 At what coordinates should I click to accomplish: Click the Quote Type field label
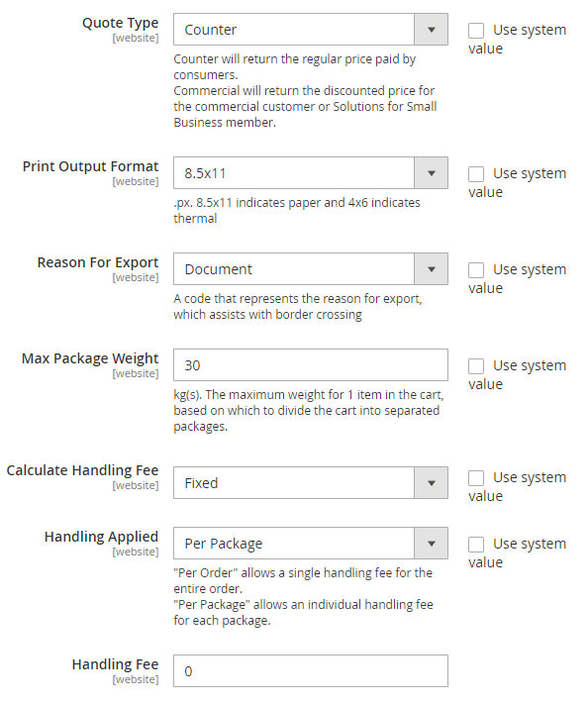[x=120, y=23]
